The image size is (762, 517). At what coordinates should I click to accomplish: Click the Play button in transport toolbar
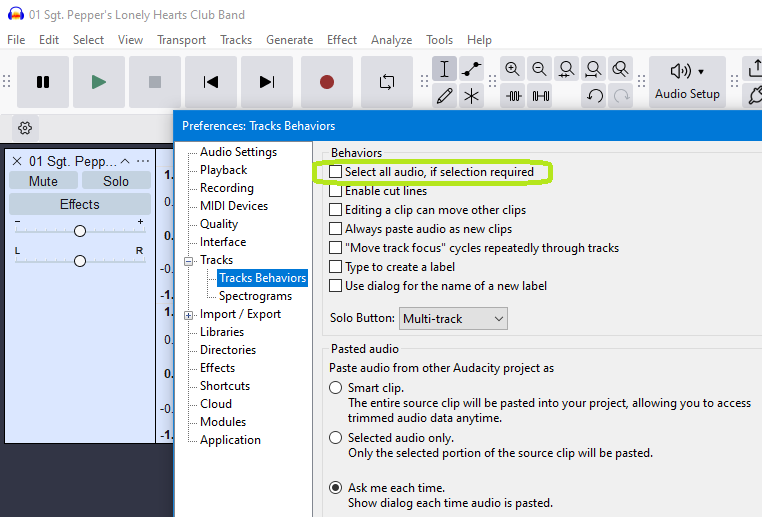[99, 82]
